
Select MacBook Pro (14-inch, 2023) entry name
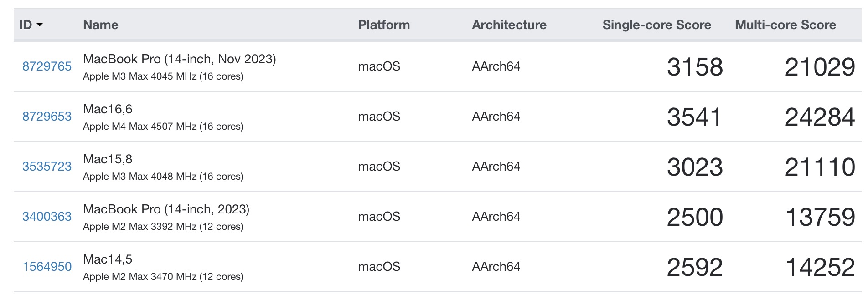point(166,209)
